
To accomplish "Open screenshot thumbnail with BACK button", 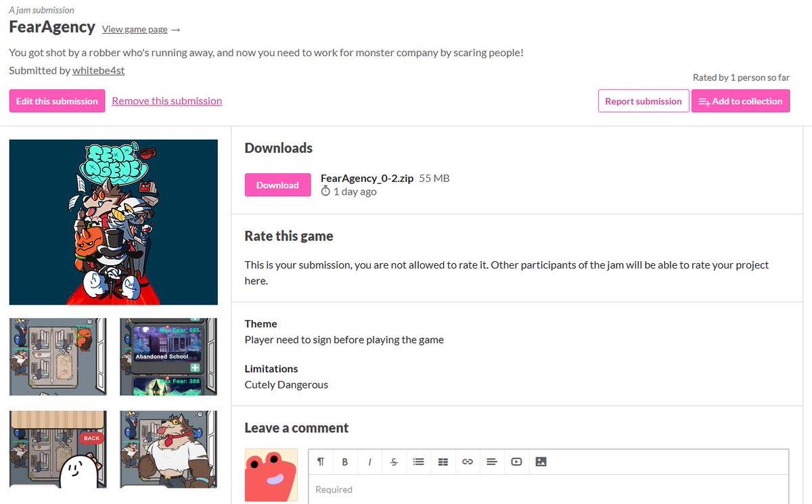I will pos(58,449).
